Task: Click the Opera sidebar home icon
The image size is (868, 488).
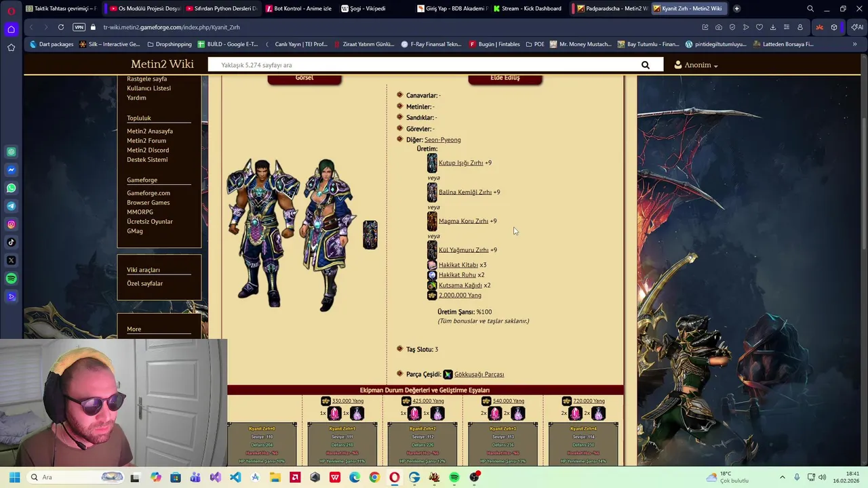Action: point(12,29)
